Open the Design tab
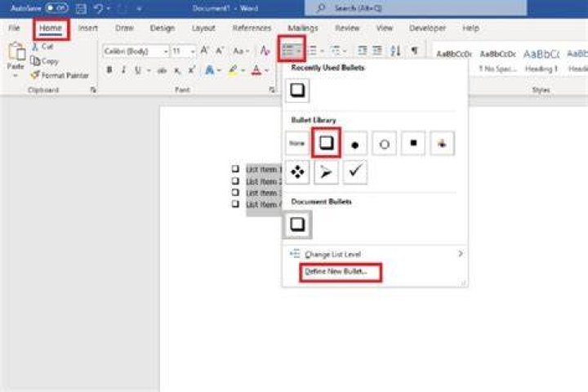 (x=163, y=28)
